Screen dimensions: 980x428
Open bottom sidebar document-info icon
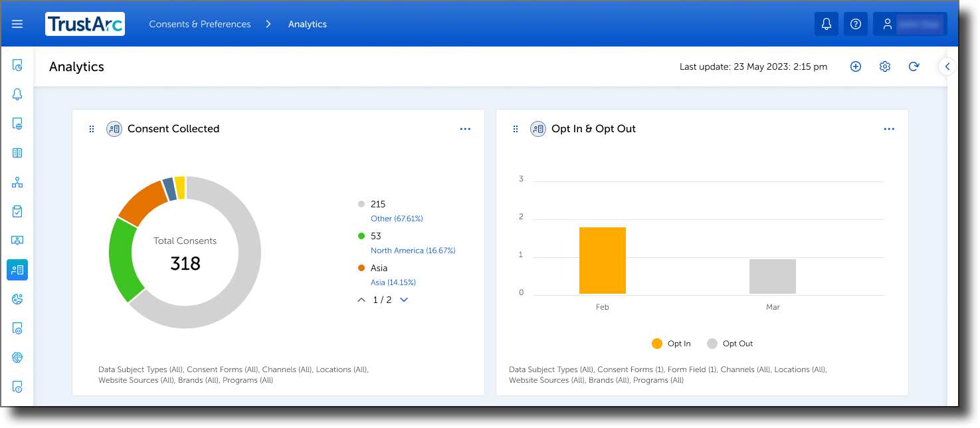17,386
